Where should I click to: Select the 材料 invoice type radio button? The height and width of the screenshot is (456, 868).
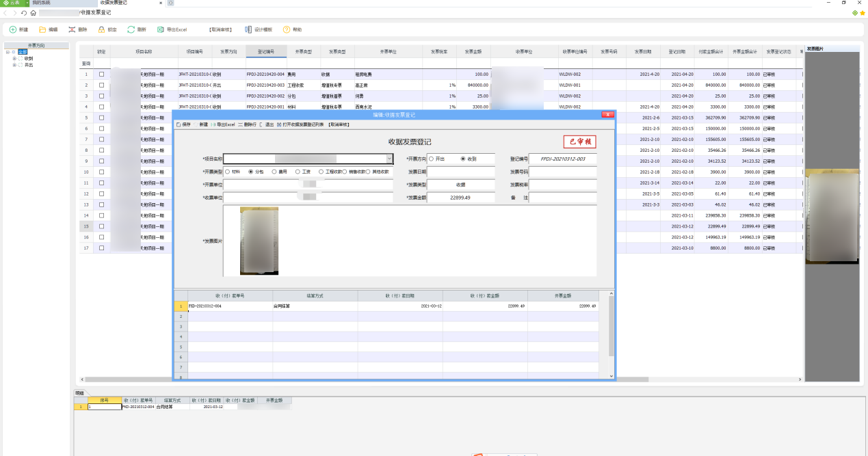(x=227, y=172)
